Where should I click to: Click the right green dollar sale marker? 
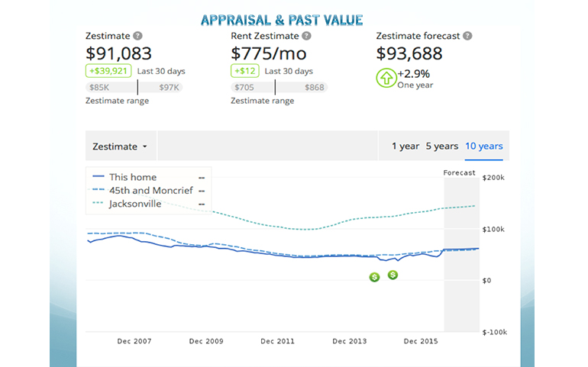point(393,275)
